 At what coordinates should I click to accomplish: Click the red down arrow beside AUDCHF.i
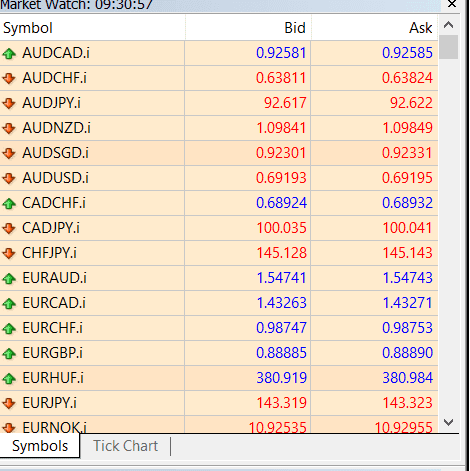point(9,78)
